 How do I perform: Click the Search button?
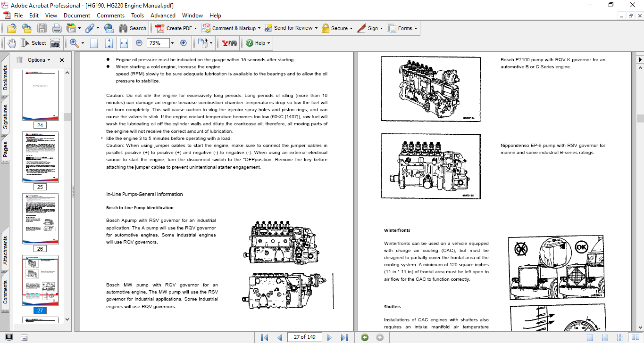[133, 28]
